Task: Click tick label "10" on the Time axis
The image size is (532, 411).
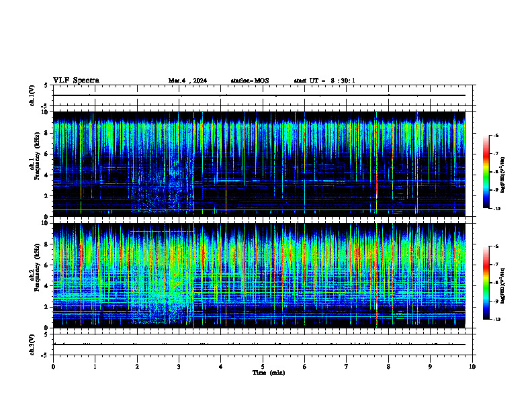Action: (x=472, y=367)
